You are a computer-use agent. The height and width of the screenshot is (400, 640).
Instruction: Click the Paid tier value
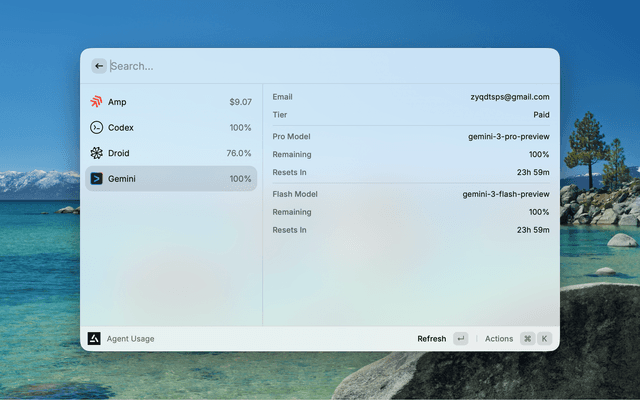pyautogui.click(x=541, y=115)
